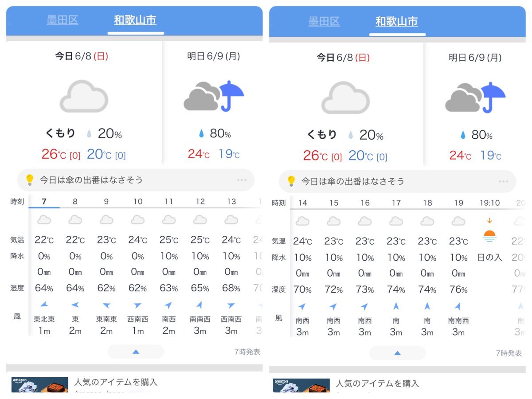Click the 今日は傘の出番はなさそう tip in right panel
Screen dimensions: 532x399
coord(353,181)
